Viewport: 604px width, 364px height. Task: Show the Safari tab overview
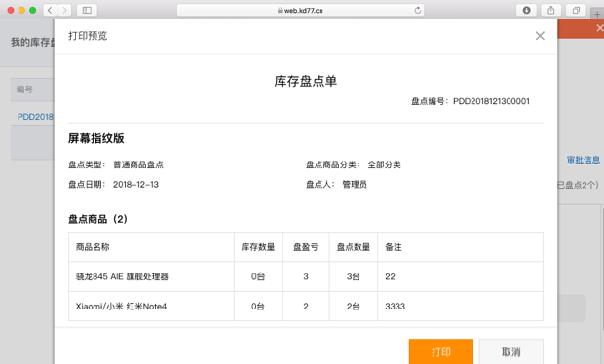coord(576,10)
